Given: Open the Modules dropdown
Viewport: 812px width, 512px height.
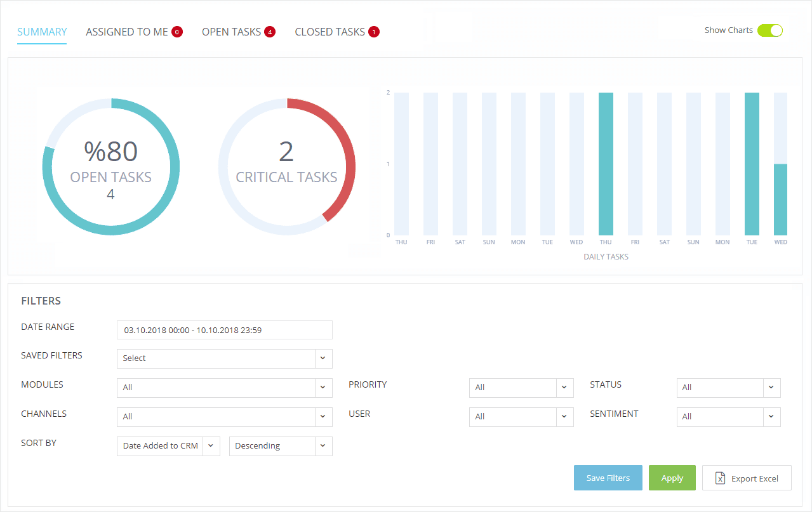Looking at the screenshot, I should click(x=225, y=388).
